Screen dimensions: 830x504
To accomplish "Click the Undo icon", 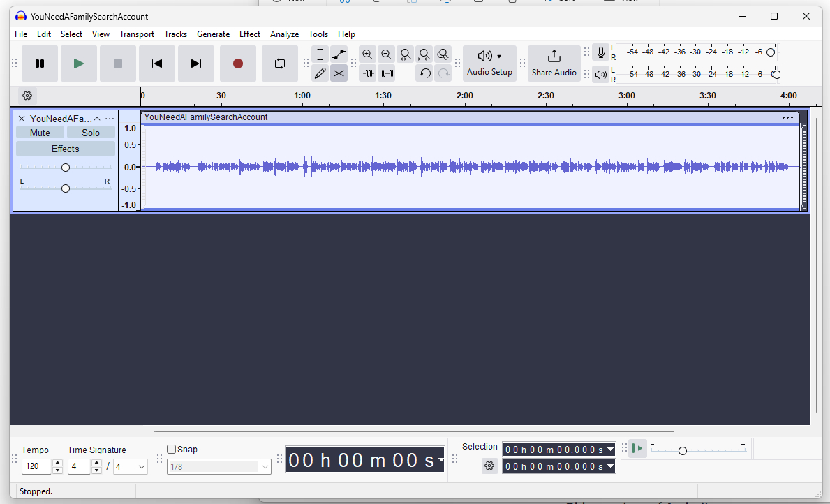I will [424, 73].
